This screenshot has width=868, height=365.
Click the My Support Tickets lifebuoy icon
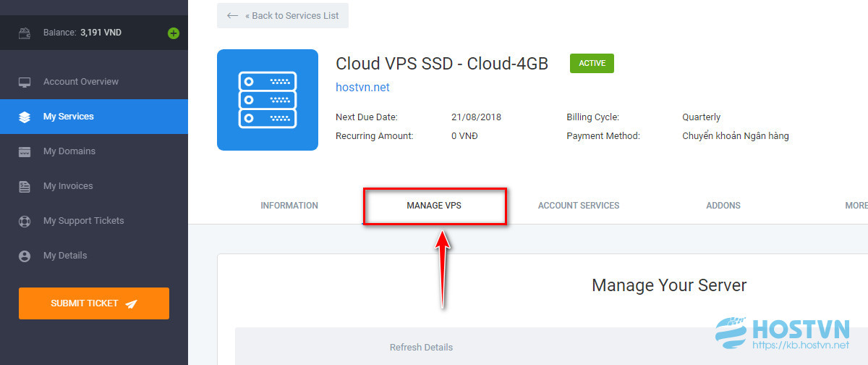[x=25, y=221]
